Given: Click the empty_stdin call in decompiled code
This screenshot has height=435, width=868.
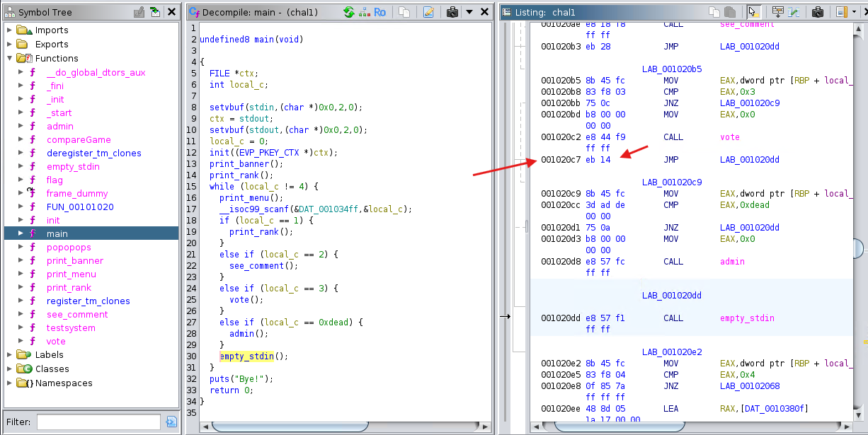Looking at the screenshot, I should click(246, 356).
